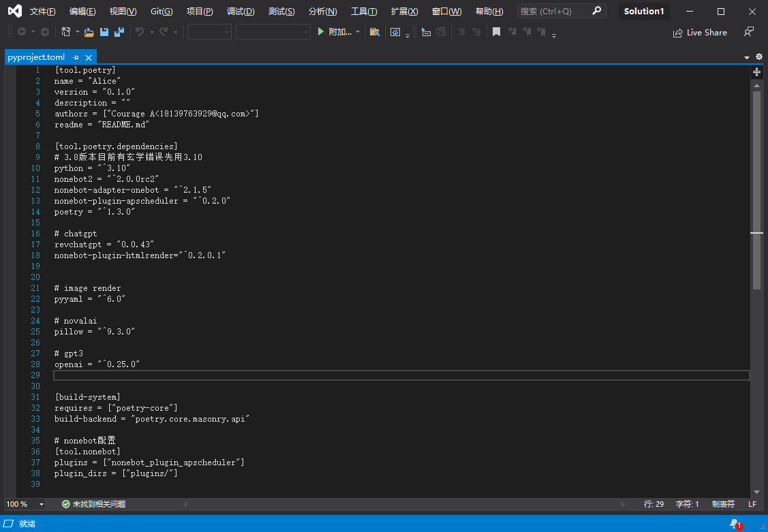Click the Live Share button

(x=700, y=32)
